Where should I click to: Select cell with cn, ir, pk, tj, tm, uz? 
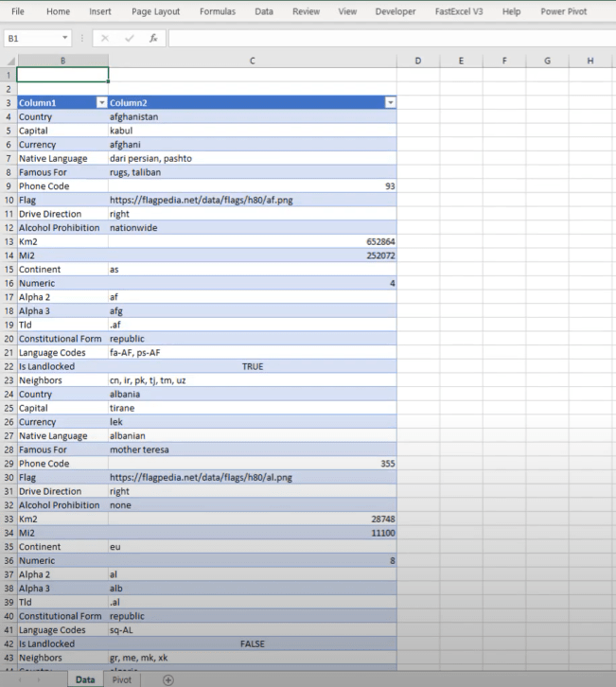pyautogui.click(x=253, y=380)
